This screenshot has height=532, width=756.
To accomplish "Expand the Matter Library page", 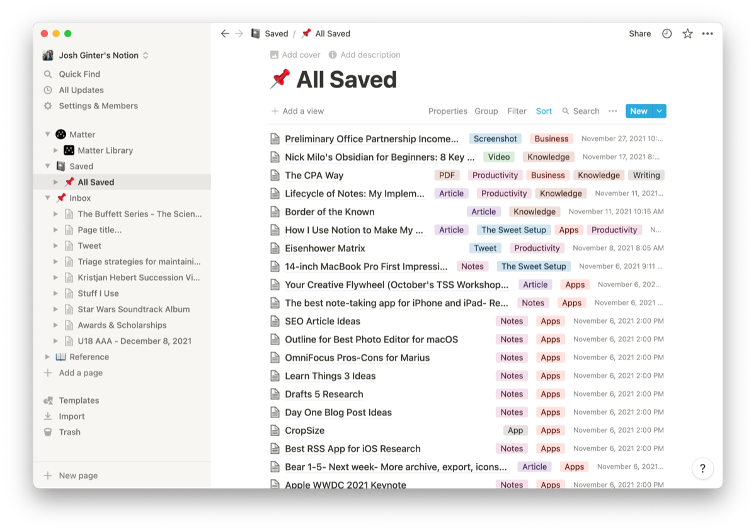I will [56, 150].
